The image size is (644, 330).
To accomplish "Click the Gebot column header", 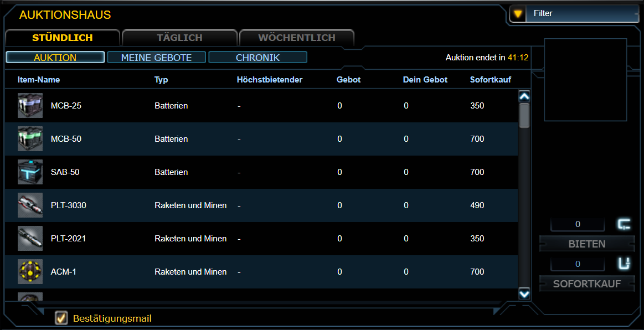I will click(x=348, y=80).
